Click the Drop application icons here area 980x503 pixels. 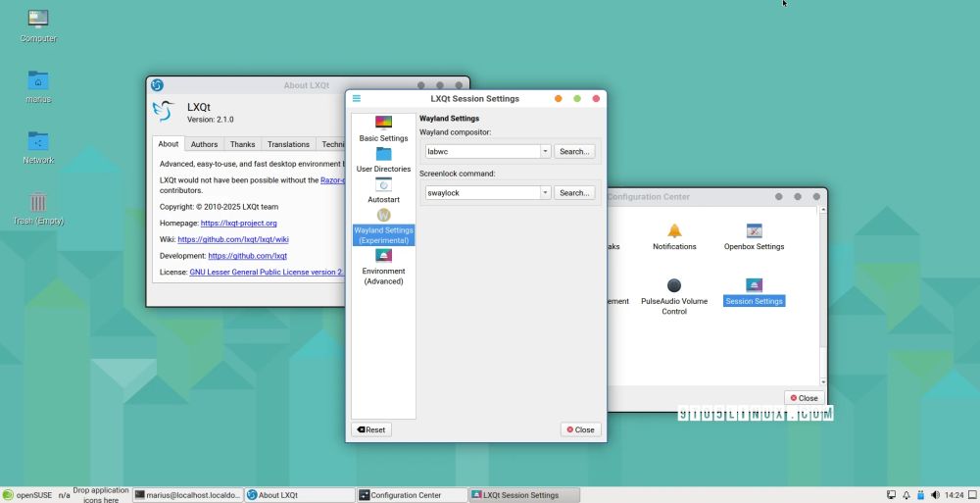(101, 495)
